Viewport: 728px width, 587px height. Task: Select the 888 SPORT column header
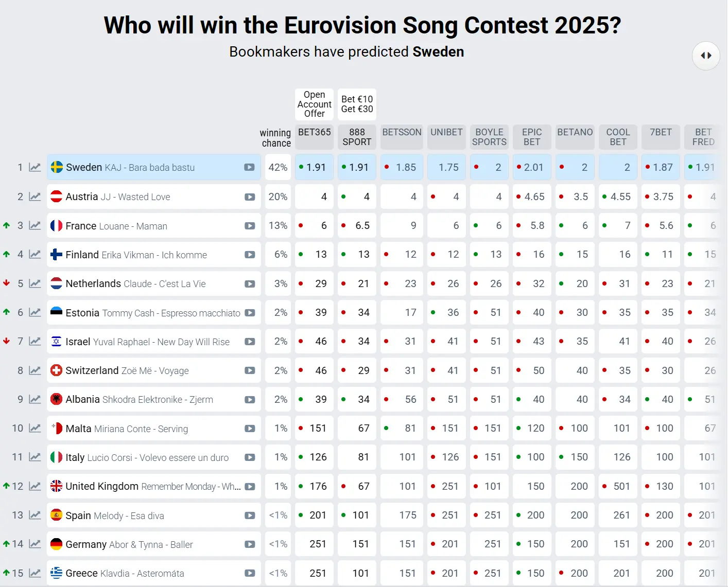357,137
